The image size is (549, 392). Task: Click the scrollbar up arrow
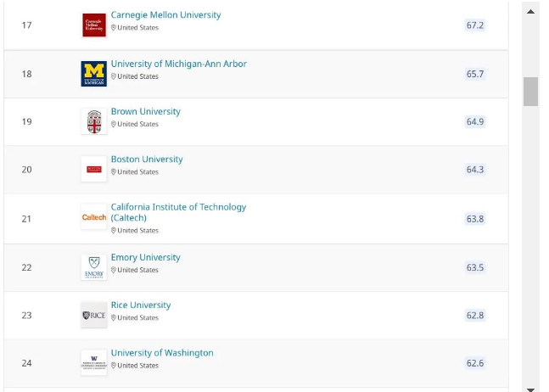pos(530,12)
